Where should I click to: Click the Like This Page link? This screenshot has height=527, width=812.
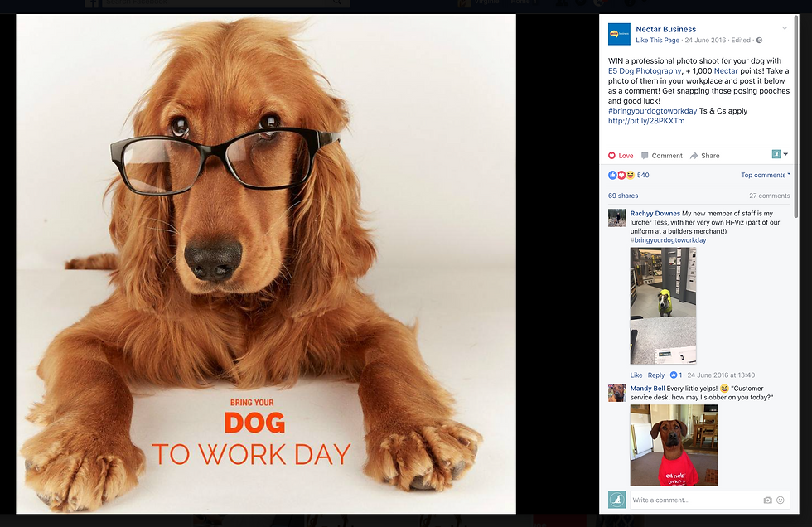coord(657,40)
